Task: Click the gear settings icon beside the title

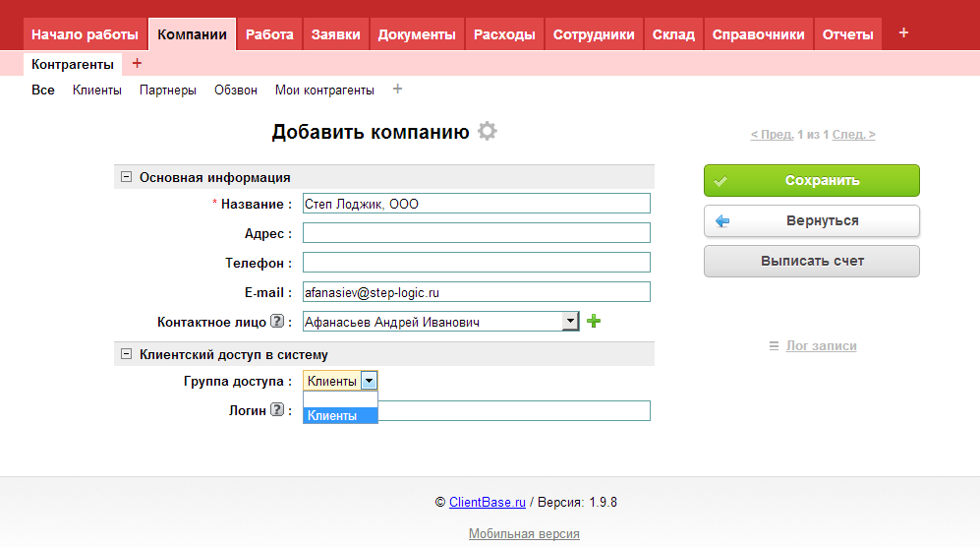Action: (487, 132)
